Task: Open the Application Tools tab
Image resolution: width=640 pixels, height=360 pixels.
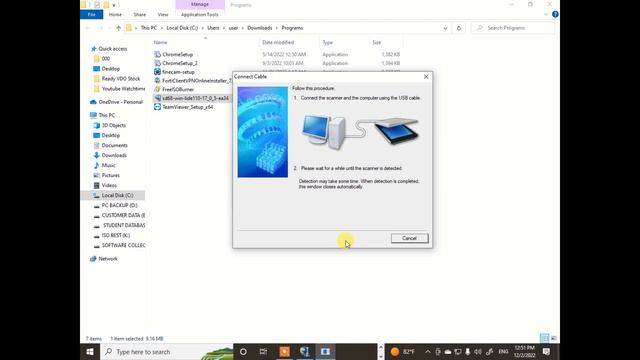Action: 200,15
